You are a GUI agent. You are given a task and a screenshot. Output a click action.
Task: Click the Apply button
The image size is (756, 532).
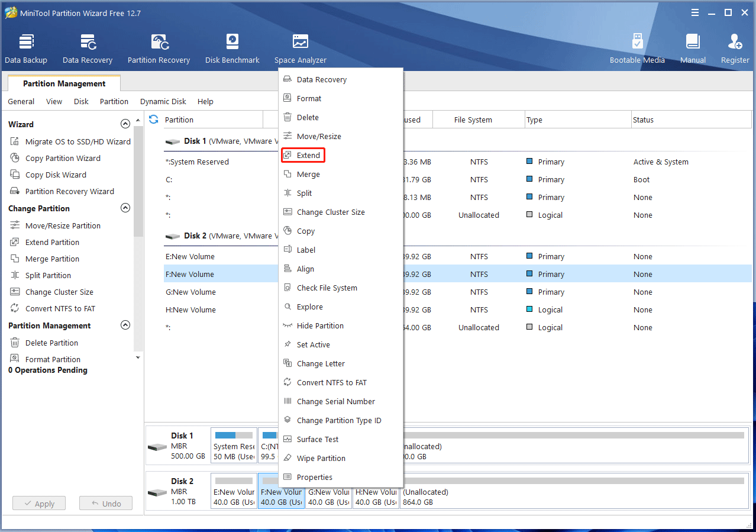click(x=39, y=504)
